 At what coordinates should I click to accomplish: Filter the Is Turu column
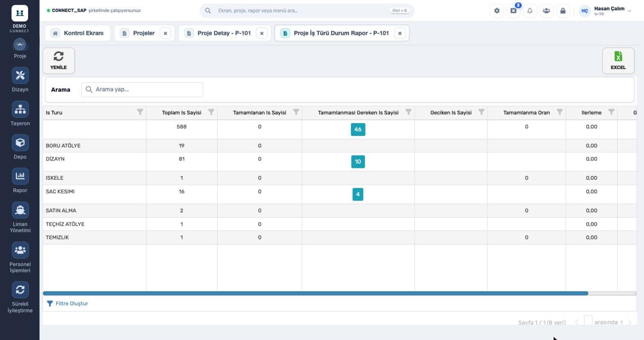pyautogui.click(x=140, y=112)
